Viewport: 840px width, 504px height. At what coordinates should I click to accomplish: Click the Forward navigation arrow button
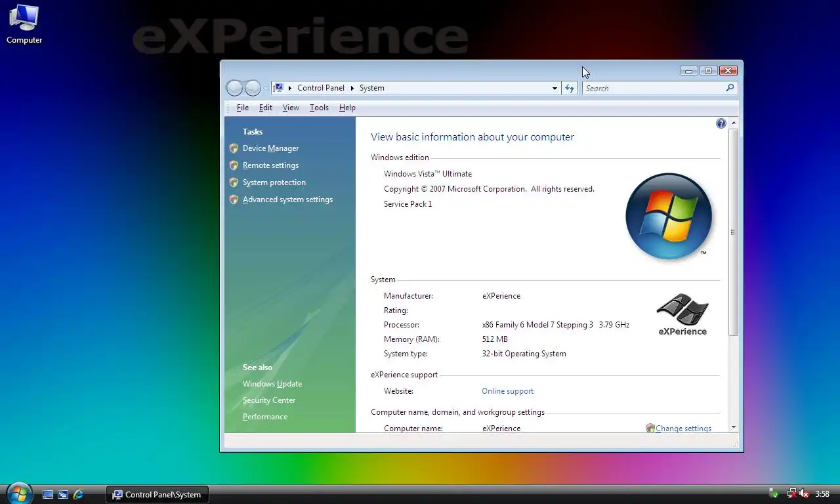coord(253,88)
